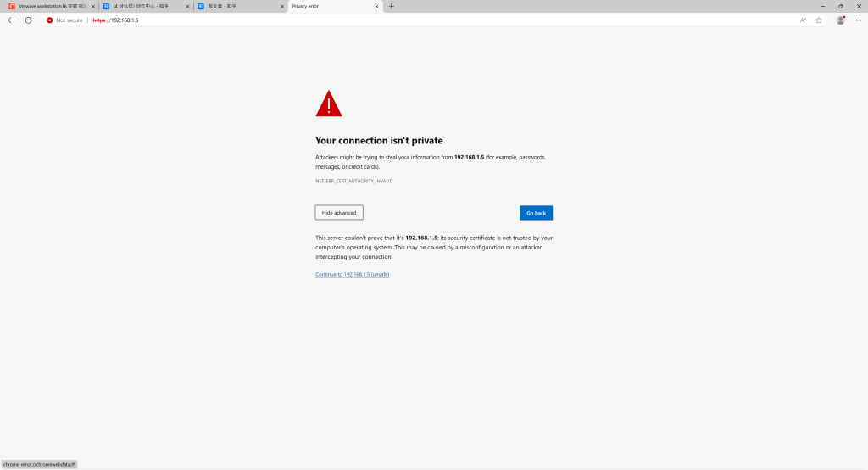Image resolution: width=868 pixels, height=470 pixels.
Task: Open Settings and more ellipsis menu
Action: click(x=858, y=20)
